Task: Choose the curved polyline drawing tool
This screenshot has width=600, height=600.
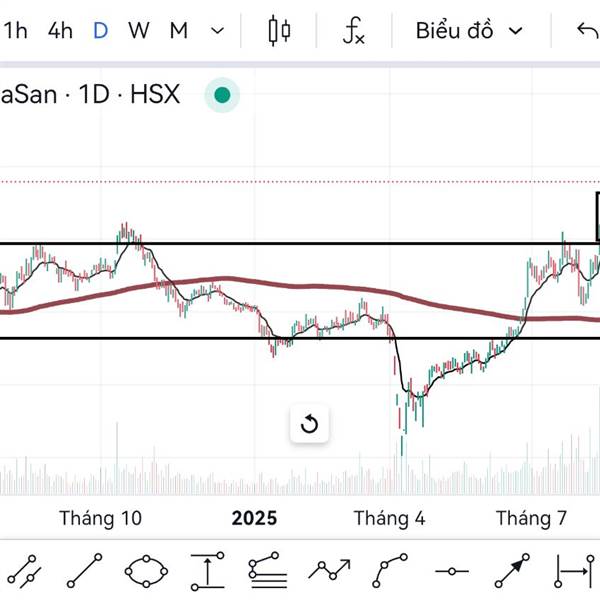Action: pyautogui.click(x=390, y=570)
